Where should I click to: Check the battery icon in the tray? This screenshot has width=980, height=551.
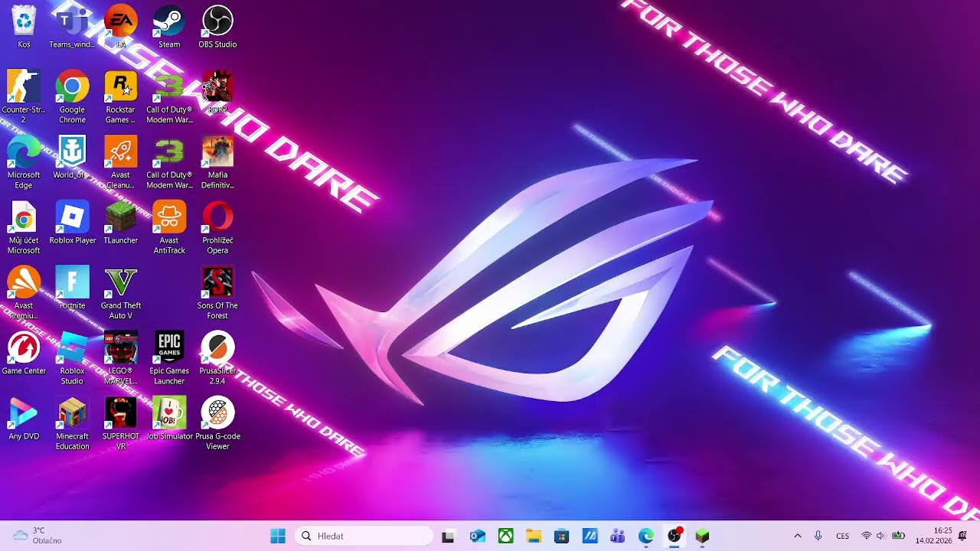pos(898,536)
